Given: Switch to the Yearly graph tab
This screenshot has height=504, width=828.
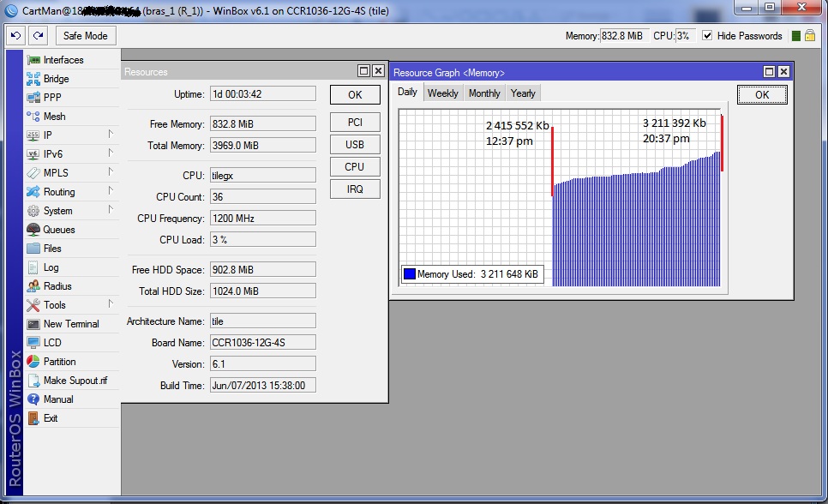Looking at the screenshot, I should [x=523, y=93].
